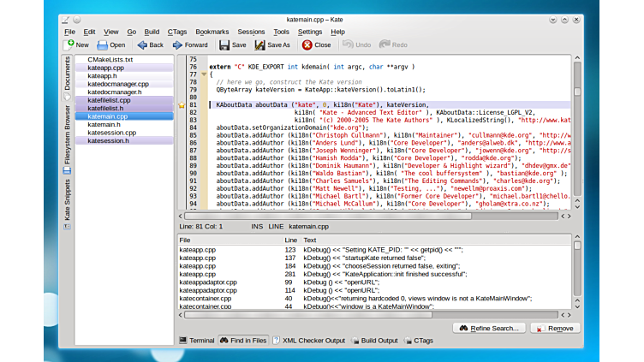Toggle INS insert mode in the status bar
644x362 pixels.
tap(257, 227)
